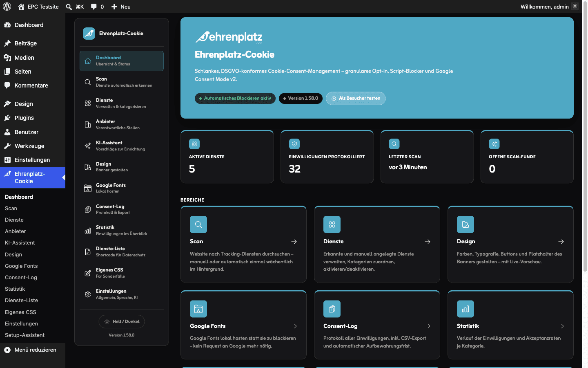The image size is (588, 368).
Task: Click the Automatisches Blockieren aktiv status badge
Action: [x=235, y=98]
